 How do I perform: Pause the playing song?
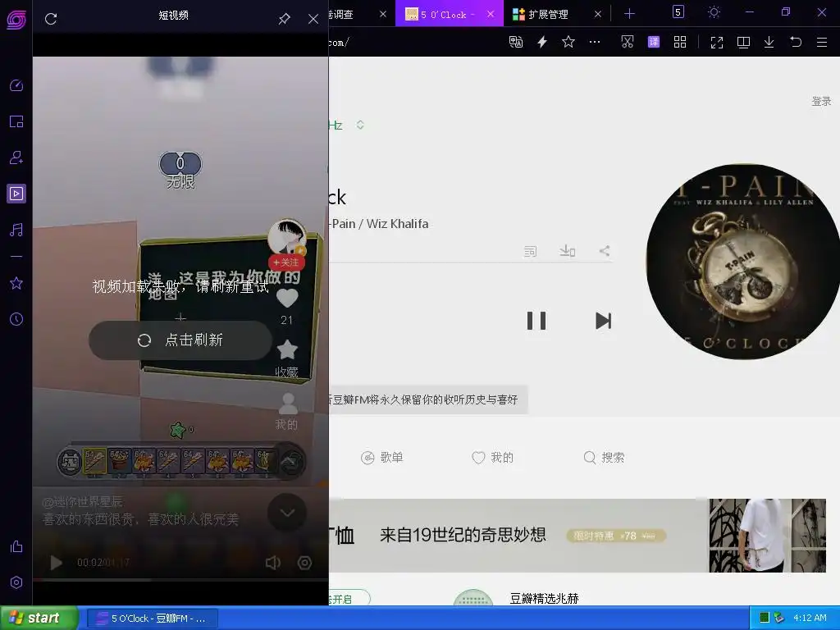[536, 321]
